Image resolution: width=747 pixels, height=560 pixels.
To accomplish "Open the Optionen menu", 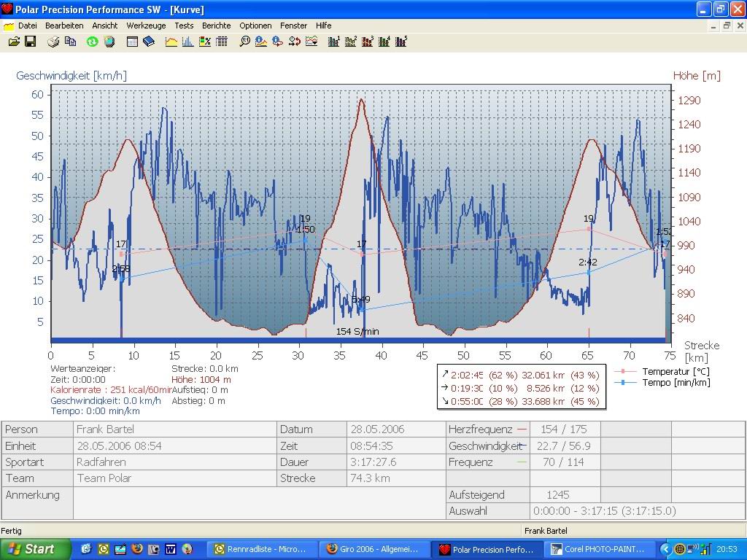I will click(x=255, y=26).
